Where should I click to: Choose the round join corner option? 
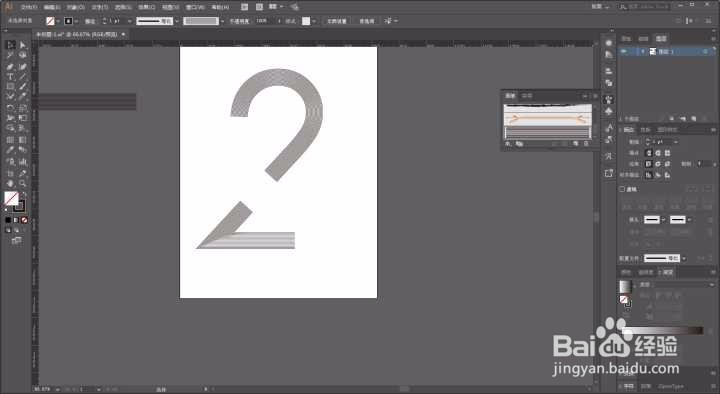(658, 164)
